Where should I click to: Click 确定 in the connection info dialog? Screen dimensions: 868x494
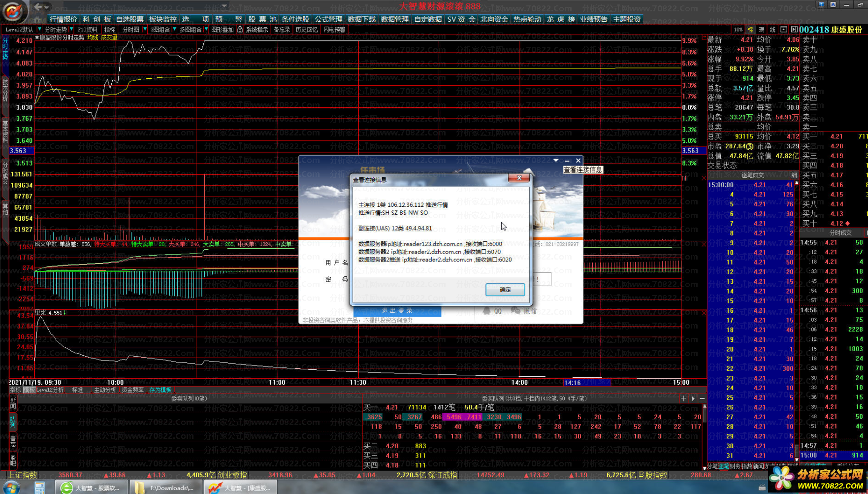(x=505, y=290)
